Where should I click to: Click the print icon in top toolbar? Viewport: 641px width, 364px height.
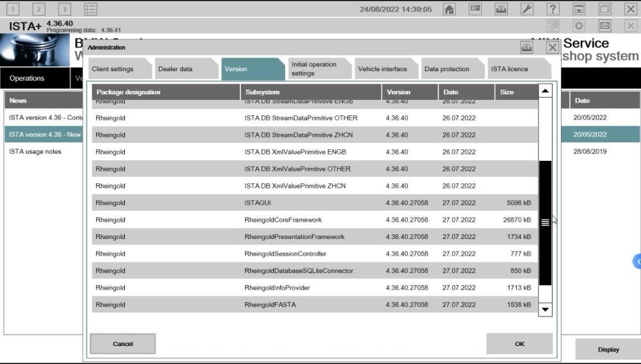[x=501, y=9]
